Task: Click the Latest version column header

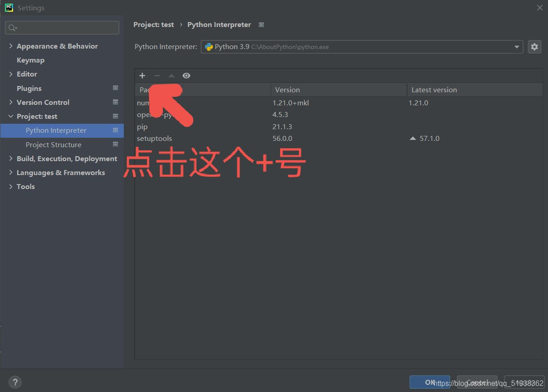Action: (475, 90)
